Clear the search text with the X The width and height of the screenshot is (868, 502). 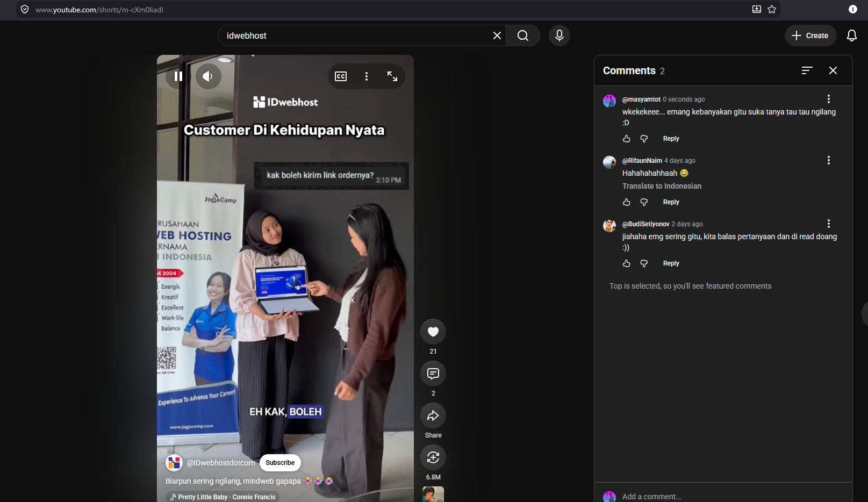[x=497, y=35]
